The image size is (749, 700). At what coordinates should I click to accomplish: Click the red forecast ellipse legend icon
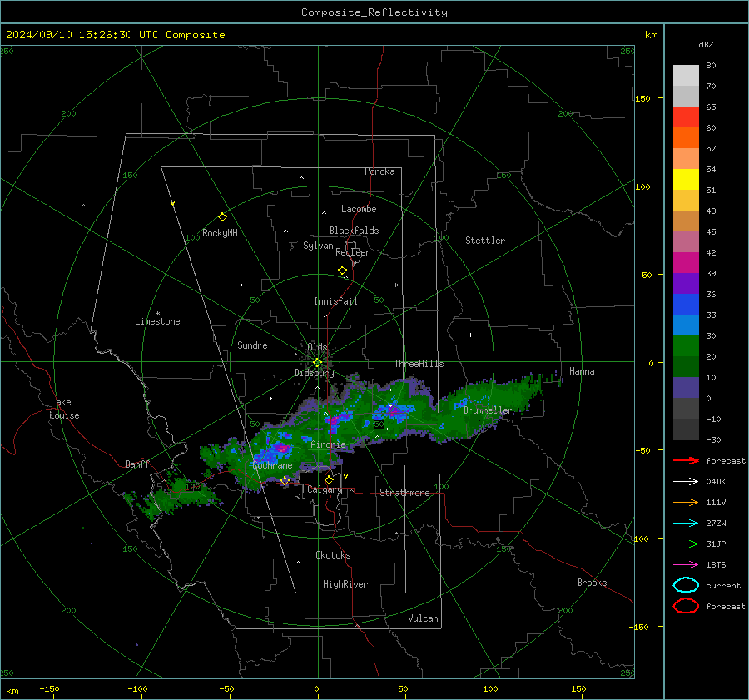[686, 606]
